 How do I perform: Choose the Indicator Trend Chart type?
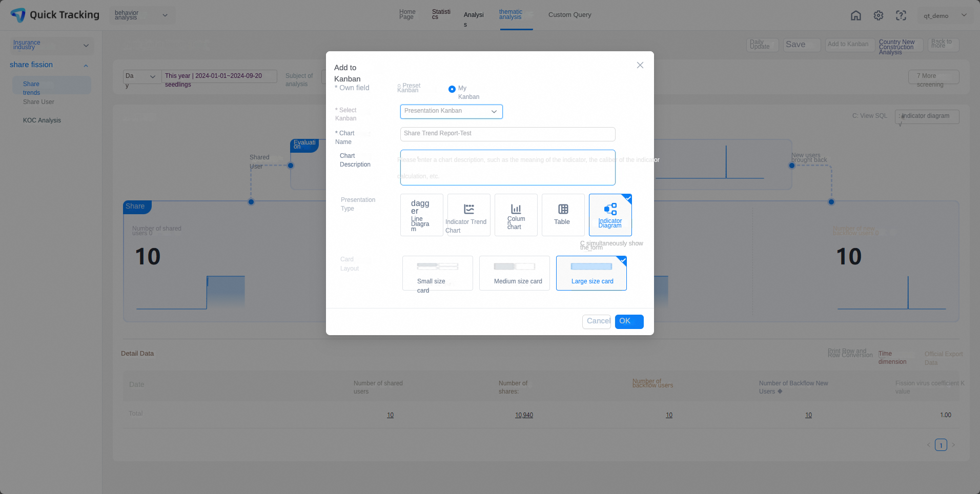pyautogui.click(x=469, y=215)
